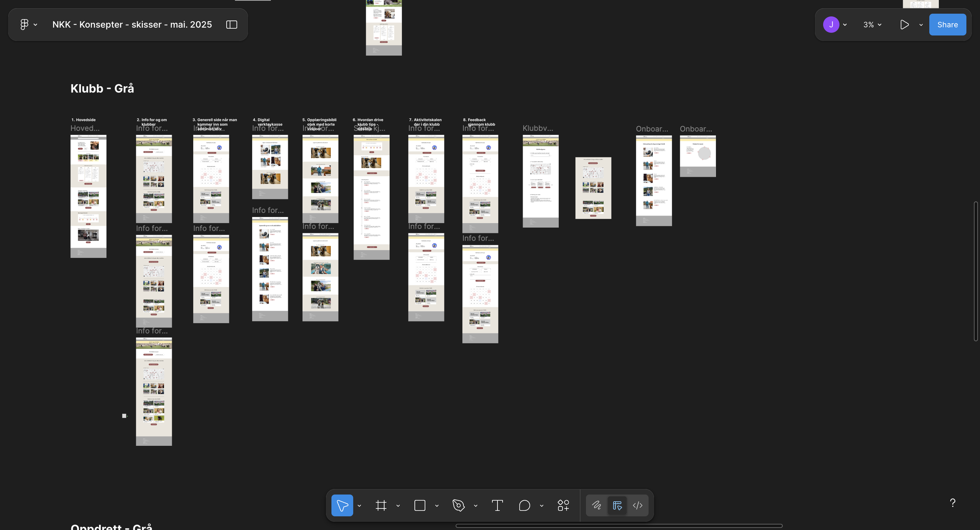Select the Rectangle shape tool
The height and width of the screenshot is (530, 980).
pyautogui.click(x=419, y=505)
